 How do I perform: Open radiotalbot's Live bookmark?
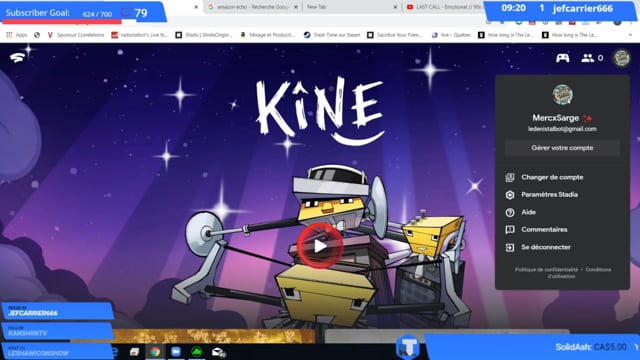click(x=140, y=35)
